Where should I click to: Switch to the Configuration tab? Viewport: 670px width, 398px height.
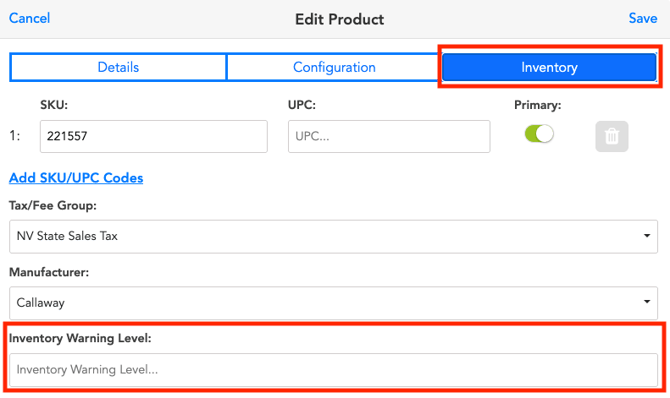(x=334, y=67)
